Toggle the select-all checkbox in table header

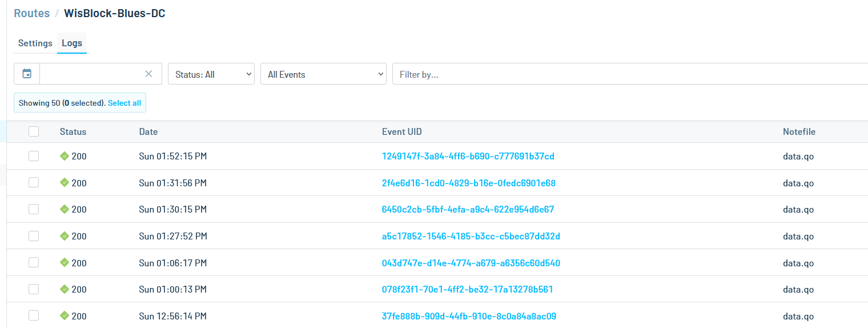(34, 131)
